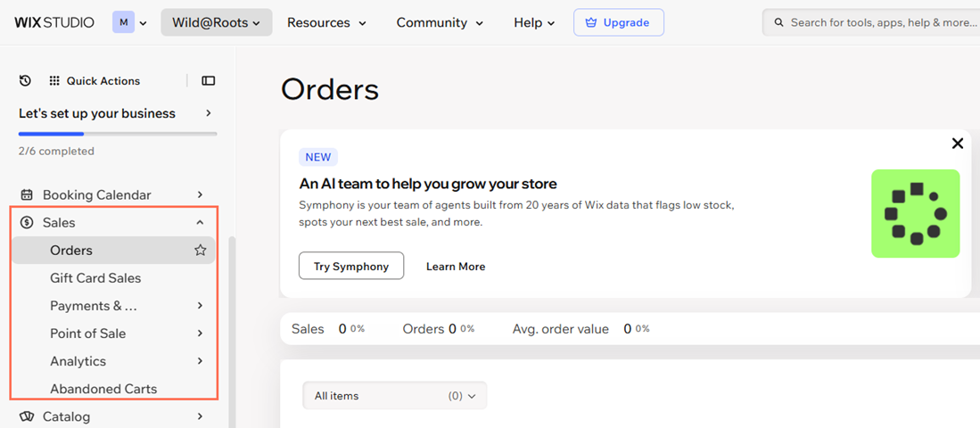
Task: Click the Booking Calendar icon
Action: tap(26, 195)
